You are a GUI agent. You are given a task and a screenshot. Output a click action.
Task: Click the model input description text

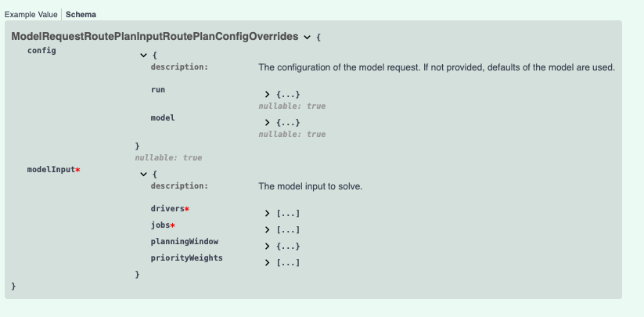pos(310,186)
